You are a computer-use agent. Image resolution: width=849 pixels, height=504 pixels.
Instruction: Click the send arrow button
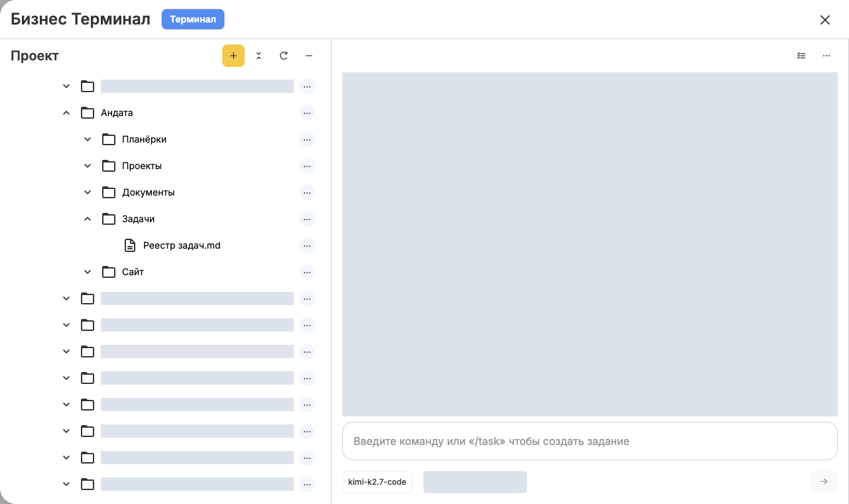(824, 481)
